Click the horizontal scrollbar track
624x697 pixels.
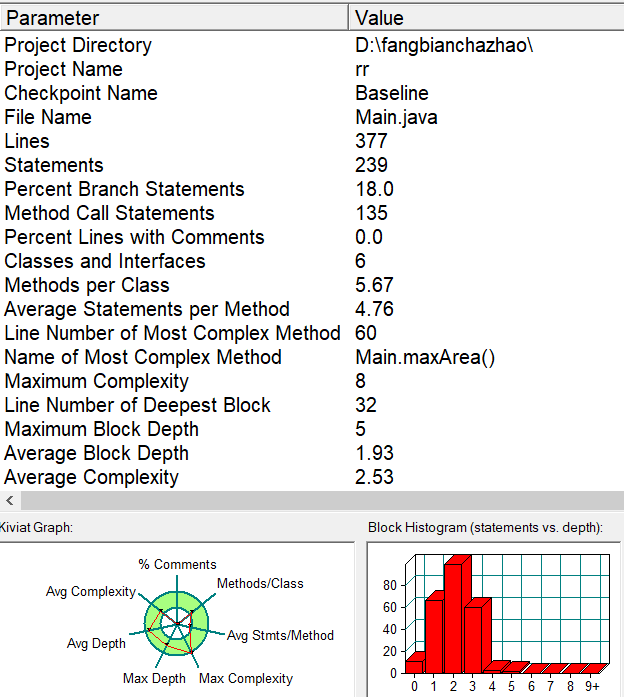pyautogui.click(x=322, y=501)
